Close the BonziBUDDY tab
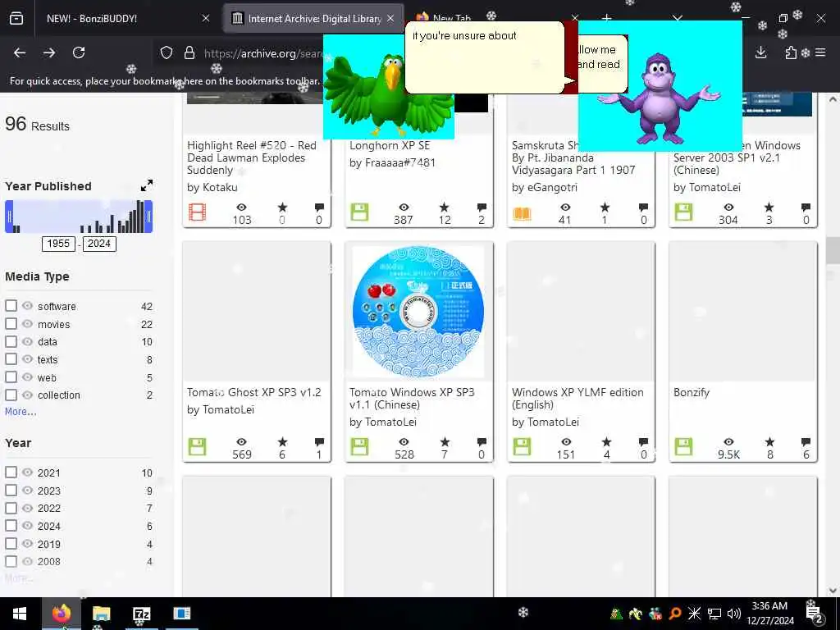Screen dimensions: 840x630 (x=206, y=18)
